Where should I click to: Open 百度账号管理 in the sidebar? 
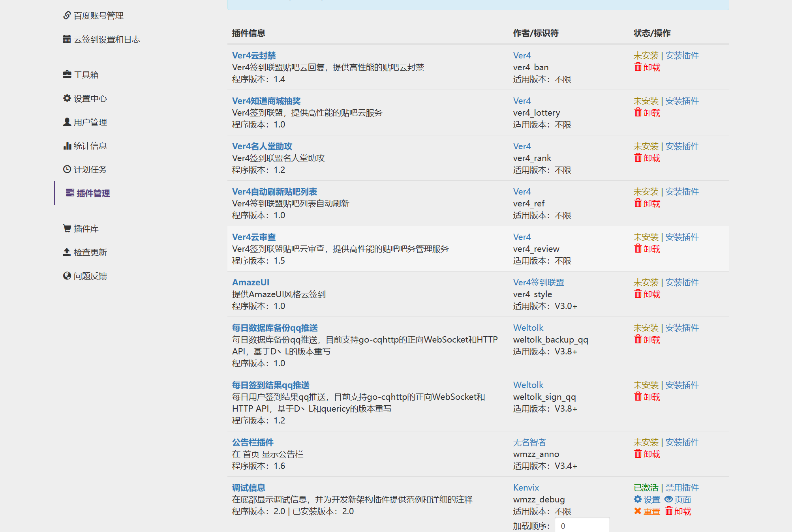point(98,15)
